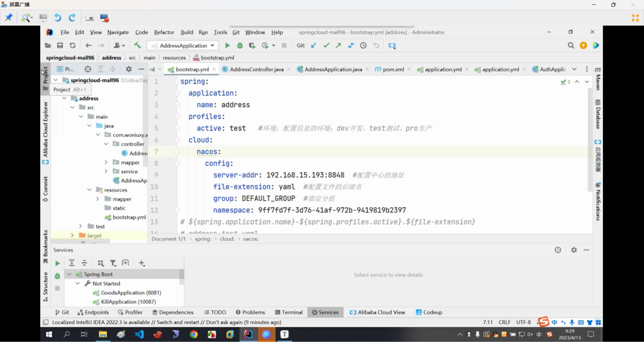Open the Terminal tool window button
This screenshot has width=644, height=342.
[x=289, y=313]
